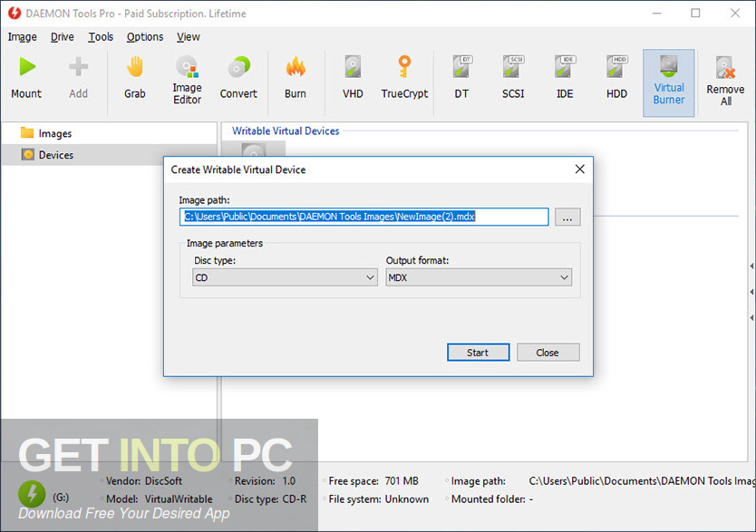Expand the Disc type dropdown
The height and width of the screenshot is (532, 756).
point(285,277)
